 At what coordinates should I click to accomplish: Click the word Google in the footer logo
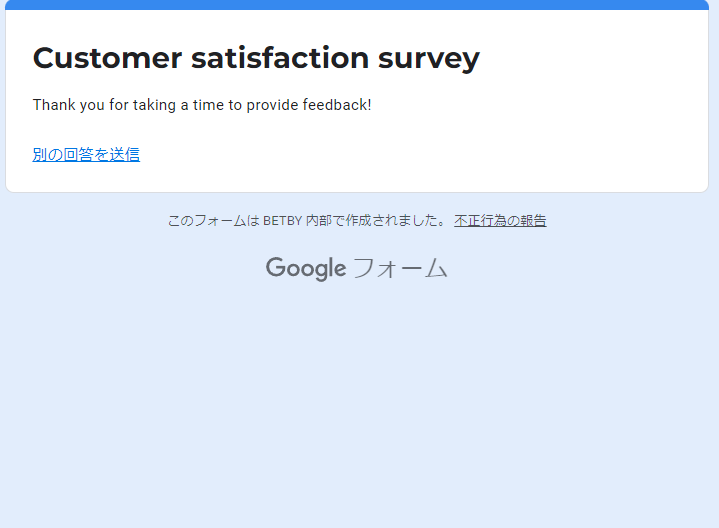pyautogui.click(x=305, y=268)
